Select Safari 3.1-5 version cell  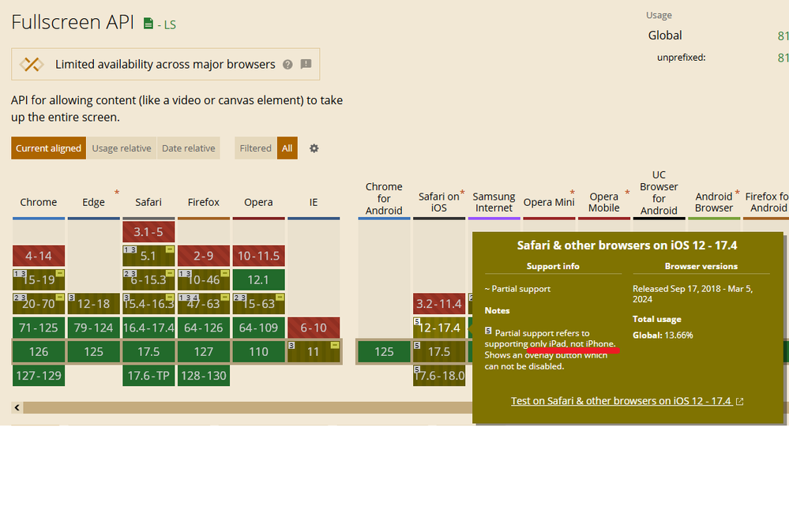click(148, 232)
